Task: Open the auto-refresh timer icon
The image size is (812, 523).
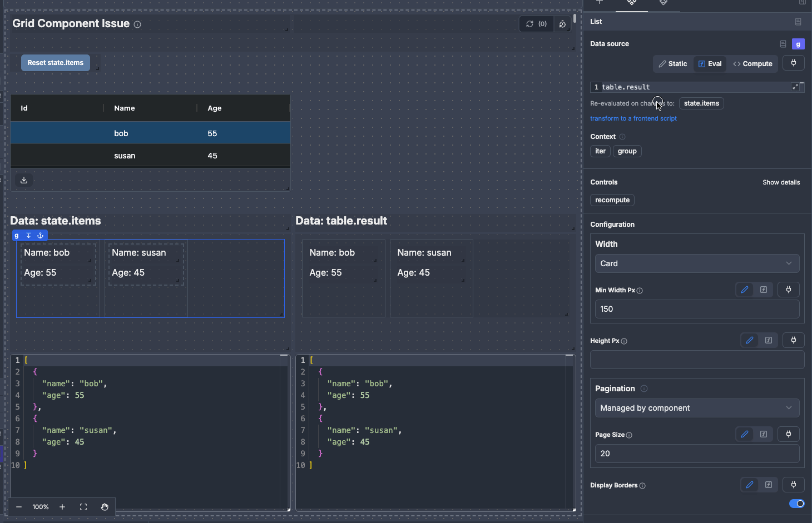Action: point(562,24)
